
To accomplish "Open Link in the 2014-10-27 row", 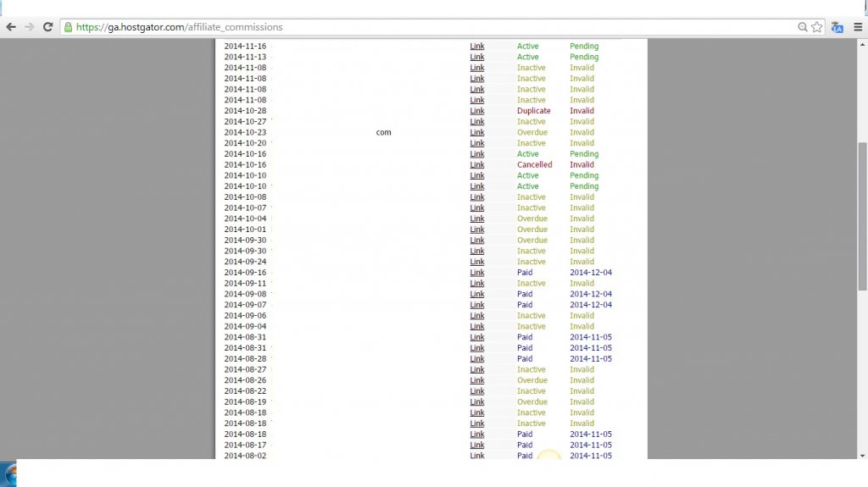I will tap(477, 122).
